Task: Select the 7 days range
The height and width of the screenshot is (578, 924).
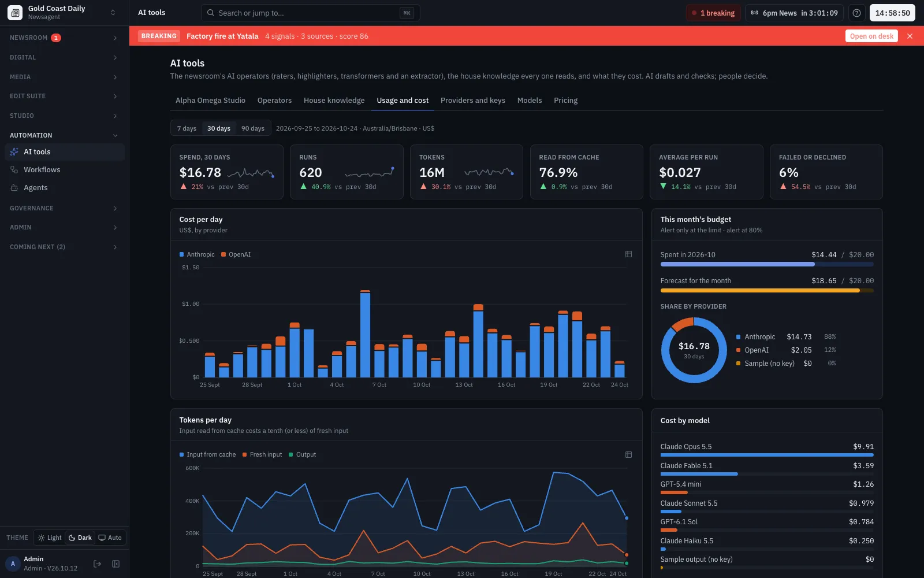Action: pos(187,128)
